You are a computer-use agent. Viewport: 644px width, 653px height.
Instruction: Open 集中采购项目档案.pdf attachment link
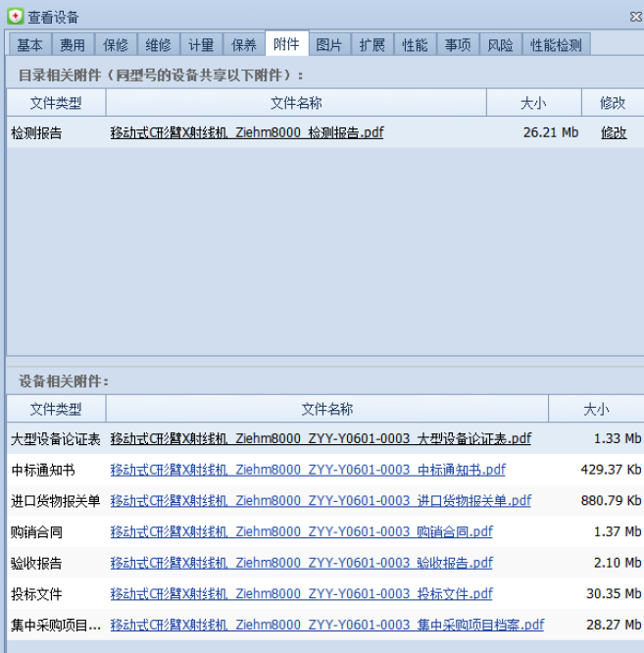click(327, 626)
